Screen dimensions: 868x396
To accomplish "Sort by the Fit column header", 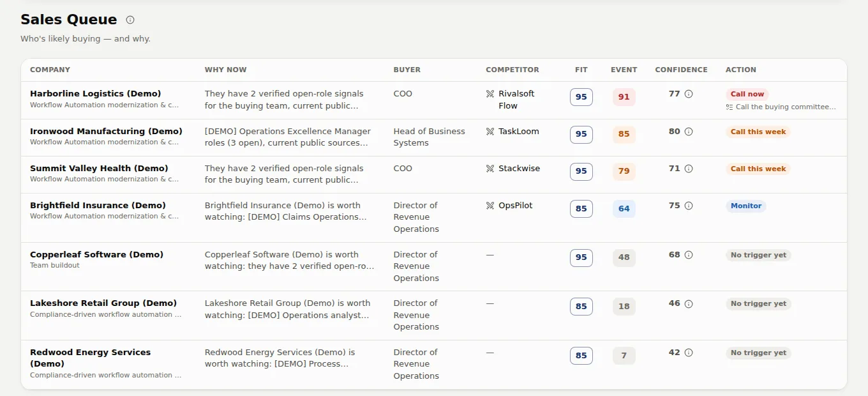I will point(581,70).
